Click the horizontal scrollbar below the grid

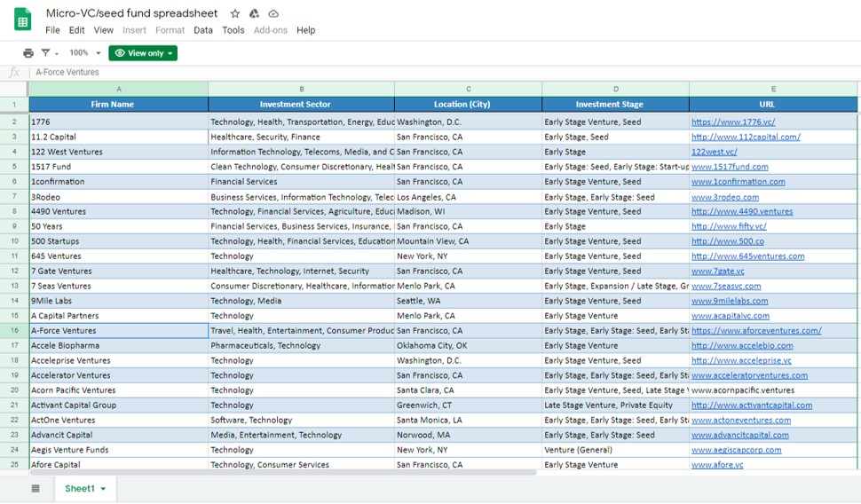(x=284, y=473)
